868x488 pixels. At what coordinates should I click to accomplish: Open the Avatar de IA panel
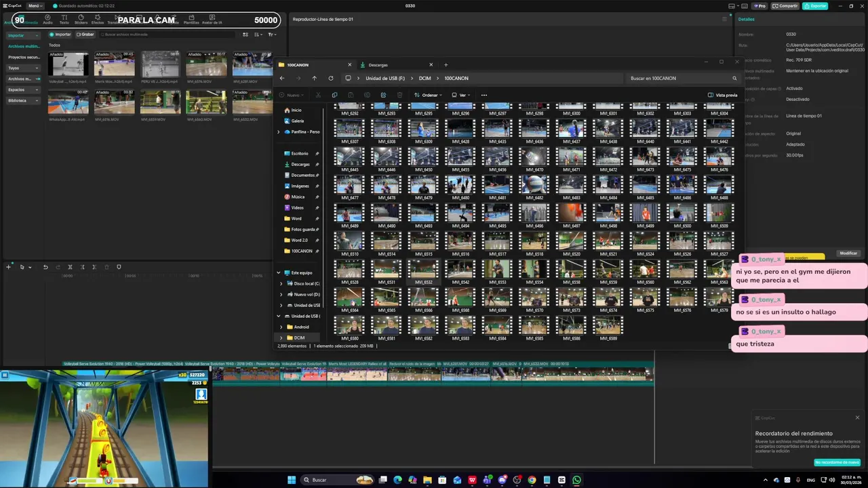[212, 19]
